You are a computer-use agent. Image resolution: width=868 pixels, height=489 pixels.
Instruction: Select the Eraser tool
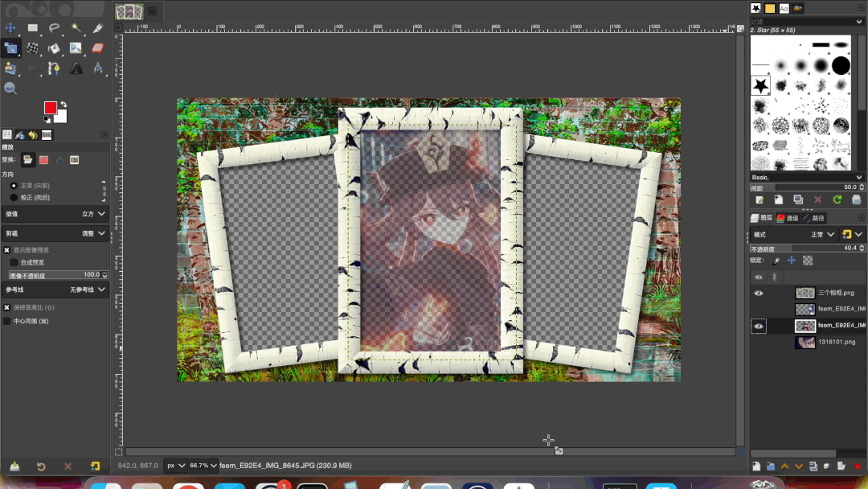pos(97,48)
